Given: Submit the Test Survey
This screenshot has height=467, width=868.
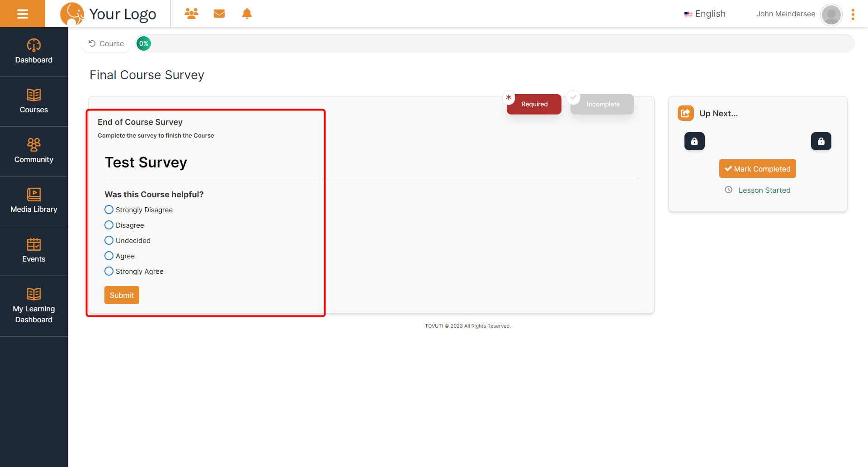Looking at the screenshot, I should pyautogui.click(x=122, y=295).
